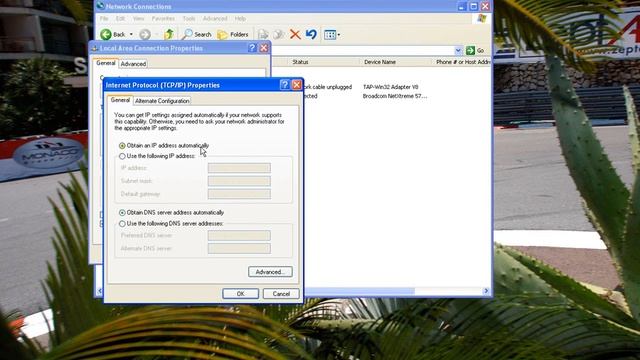Select the TAP-Win32 Adapter V8 entry
The height and width of the screenshot is (360, 640).
[x=390, y=87]
